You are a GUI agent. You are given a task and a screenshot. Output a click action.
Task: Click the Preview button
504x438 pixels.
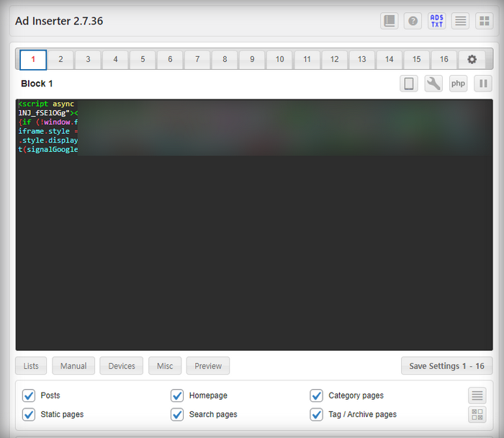point(208,366)
